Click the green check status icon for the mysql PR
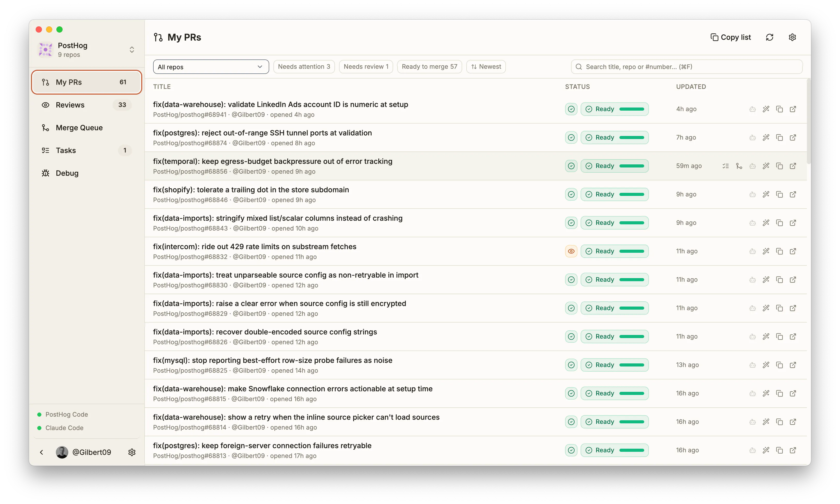840x504 pixels. tap(571, 365)
